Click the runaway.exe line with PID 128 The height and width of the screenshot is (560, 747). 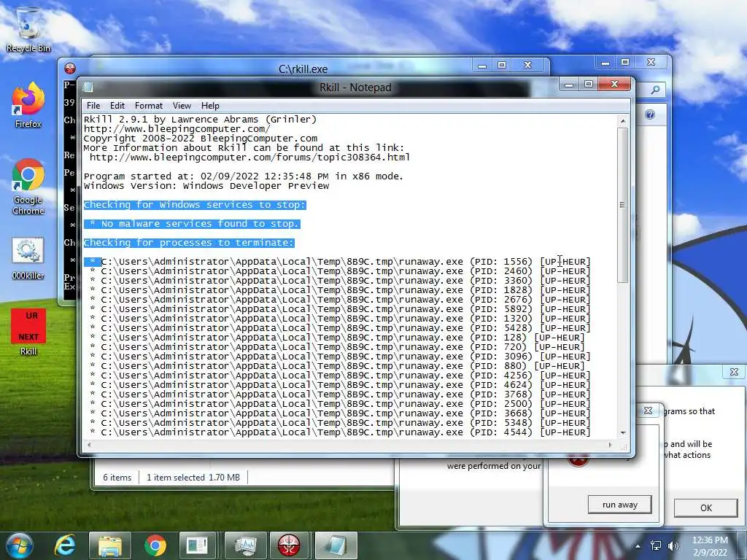point(337,338)
